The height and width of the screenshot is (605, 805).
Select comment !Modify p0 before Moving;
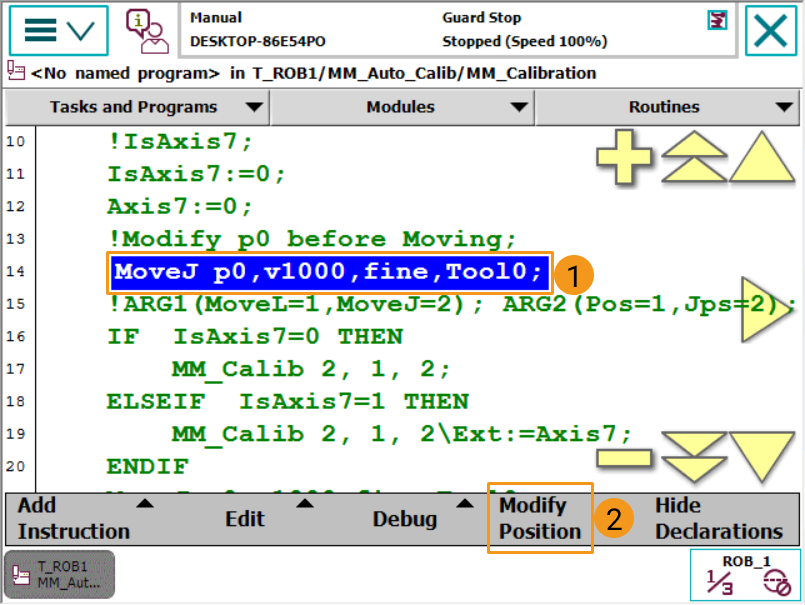[312, 239]
